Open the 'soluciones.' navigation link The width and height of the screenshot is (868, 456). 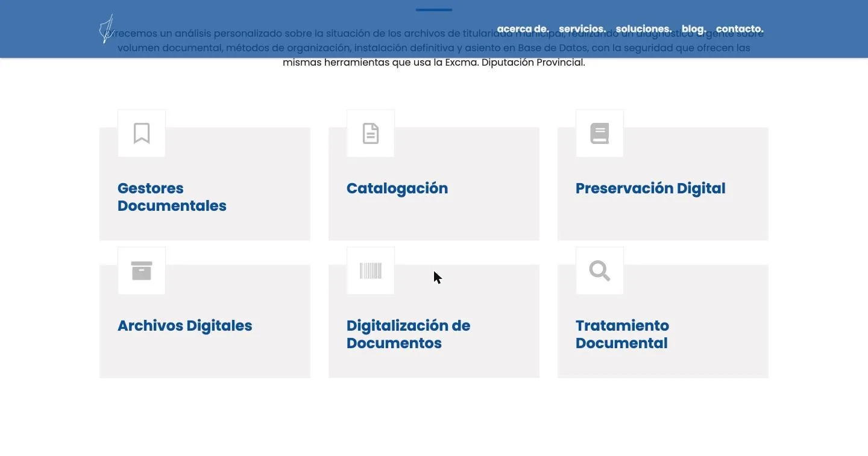point(644,29)
